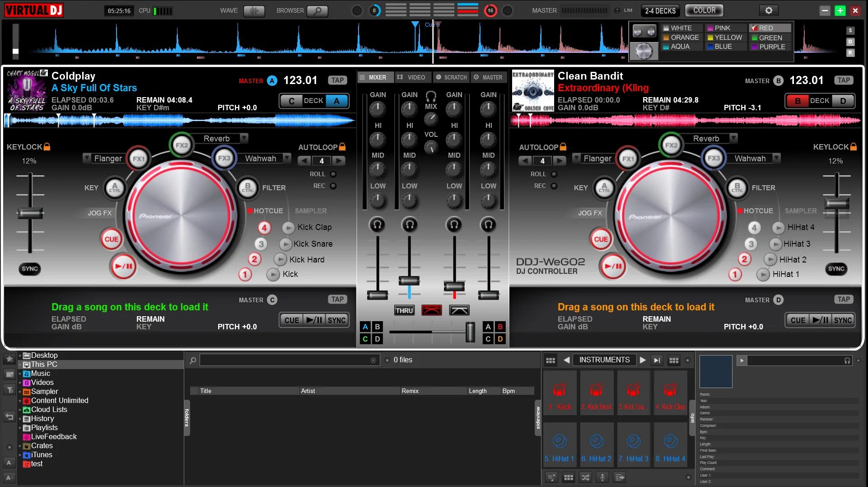This screenshot has width=868, height=487.
Task: Open the Reverb effect dropdown on left deck
Action: (x=244, y=138)
